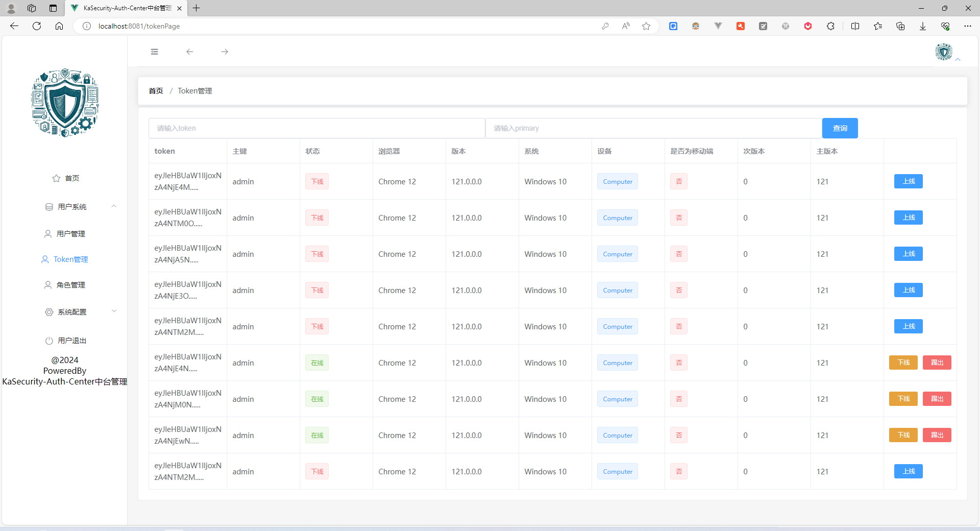Focus the 请输入token search field
The image size is (980, 531).
point(317,128)
